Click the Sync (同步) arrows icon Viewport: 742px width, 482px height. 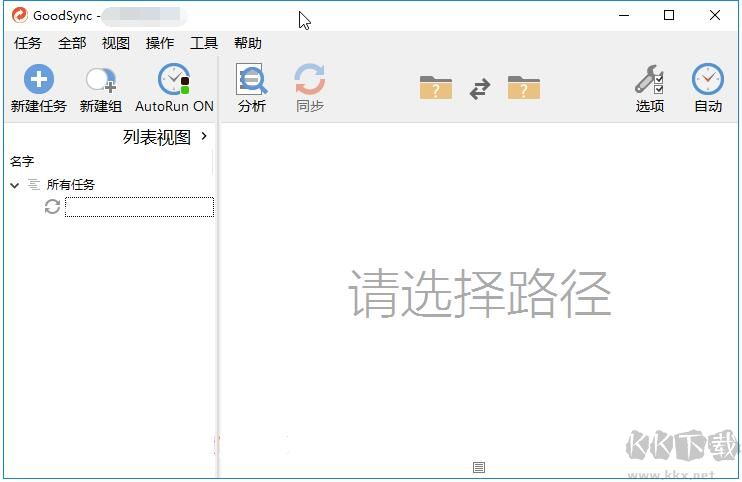[x=309, y=79]
